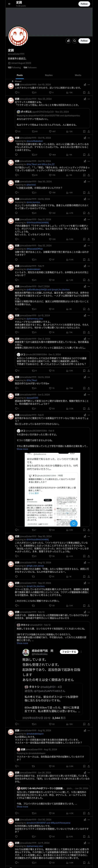Open Grok icon beside the profile search button
This screenshot has height=868, width=98.
coord(68,41)
